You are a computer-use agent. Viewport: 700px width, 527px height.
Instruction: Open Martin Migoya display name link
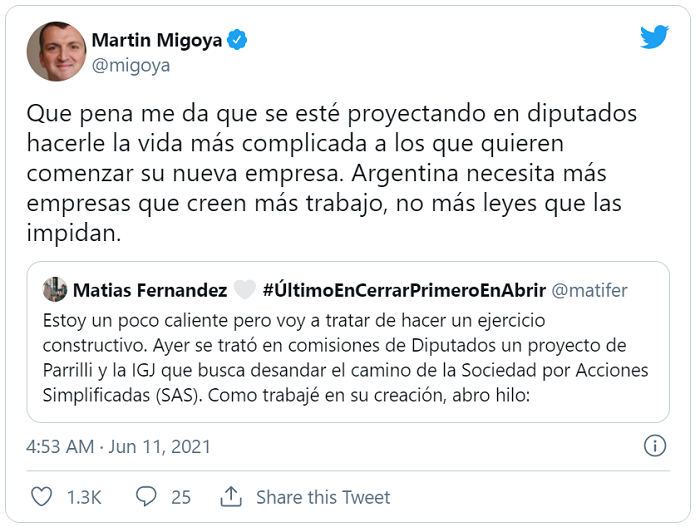tap(157, 40)
